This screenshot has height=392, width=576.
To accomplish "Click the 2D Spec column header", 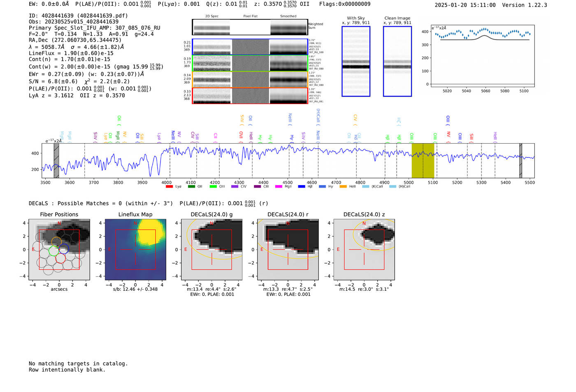I will click(x=212, y=16).
